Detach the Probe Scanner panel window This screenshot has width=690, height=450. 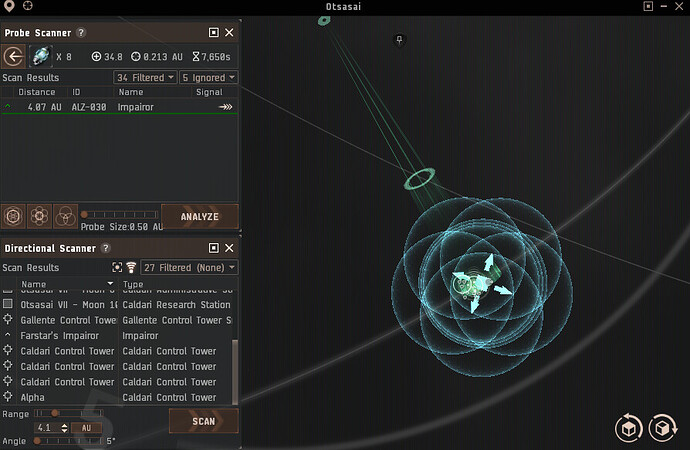(x=213, y=32)
